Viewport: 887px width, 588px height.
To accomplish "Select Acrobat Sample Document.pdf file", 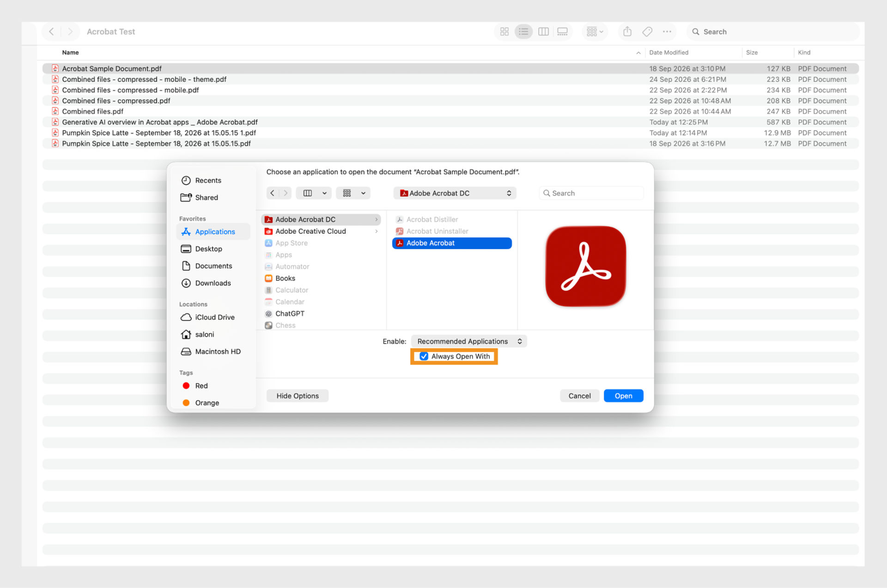I will tap(450, 68).
